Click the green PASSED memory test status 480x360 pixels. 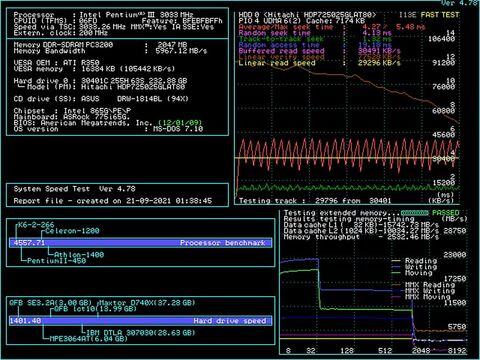tap(446, 213)
